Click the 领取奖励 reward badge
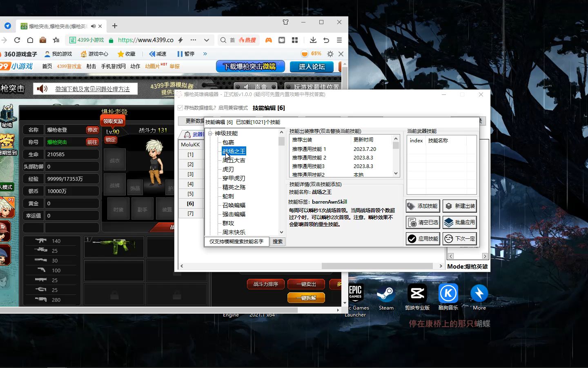This screenshot has height=368, width=588. [x=113, y=121]
